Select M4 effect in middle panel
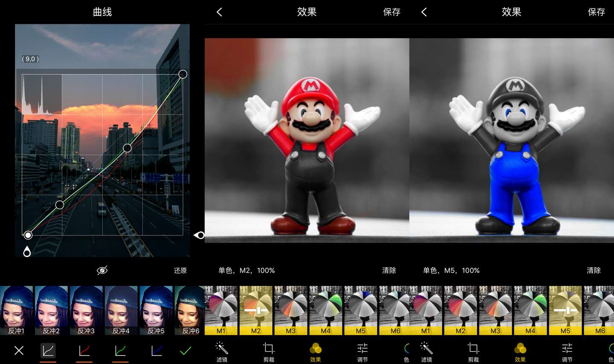The height and width of the screenshot is (364, 614). click(326, 310)
